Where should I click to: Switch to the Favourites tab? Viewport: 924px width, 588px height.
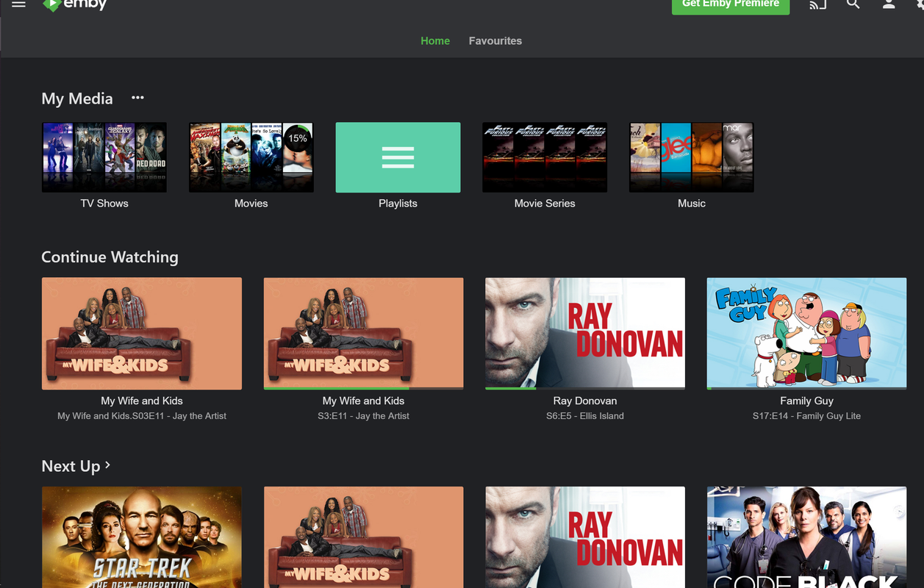(495, 41)
